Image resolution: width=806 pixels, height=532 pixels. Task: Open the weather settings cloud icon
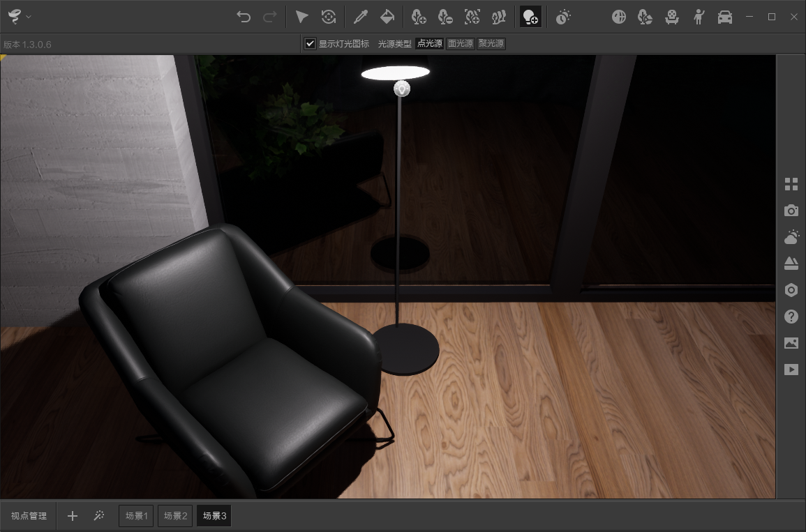(x=791, y=236)
